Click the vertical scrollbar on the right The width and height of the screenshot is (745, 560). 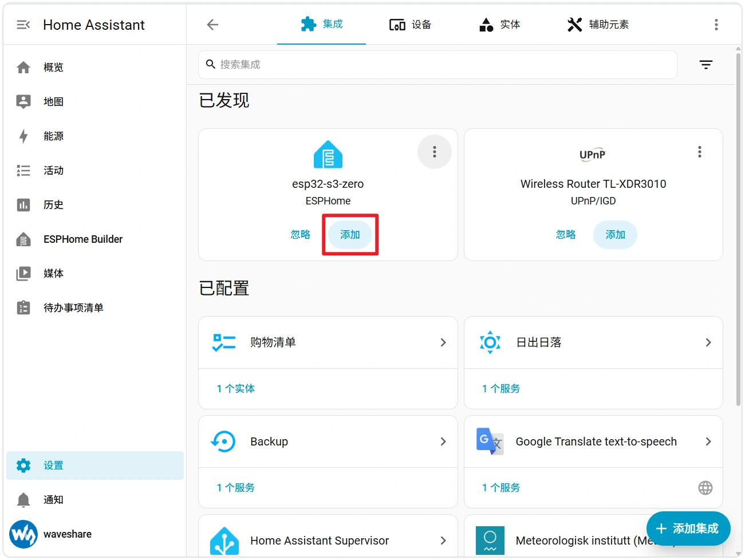point(738,229)
